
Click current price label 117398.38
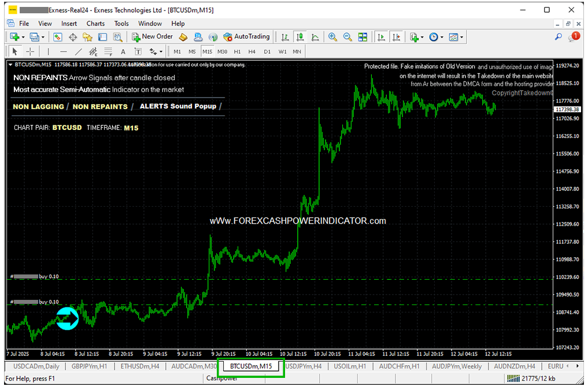pyautogui.click(x=567, y=109)
